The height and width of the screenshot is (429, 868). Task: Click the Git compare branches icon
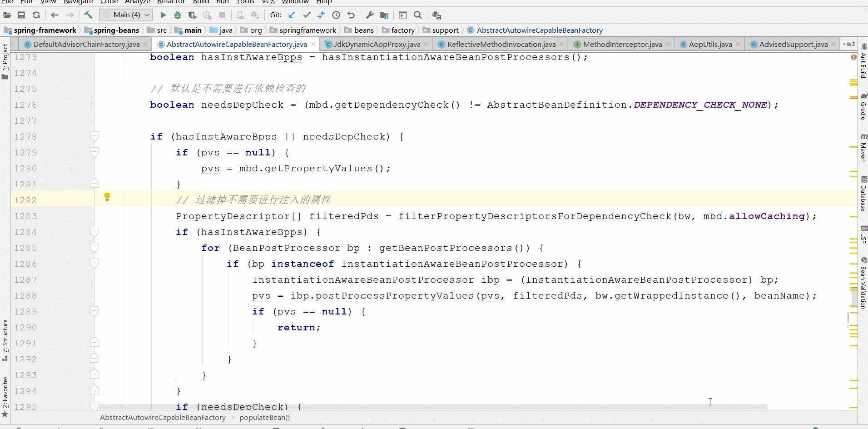point(321,15)
